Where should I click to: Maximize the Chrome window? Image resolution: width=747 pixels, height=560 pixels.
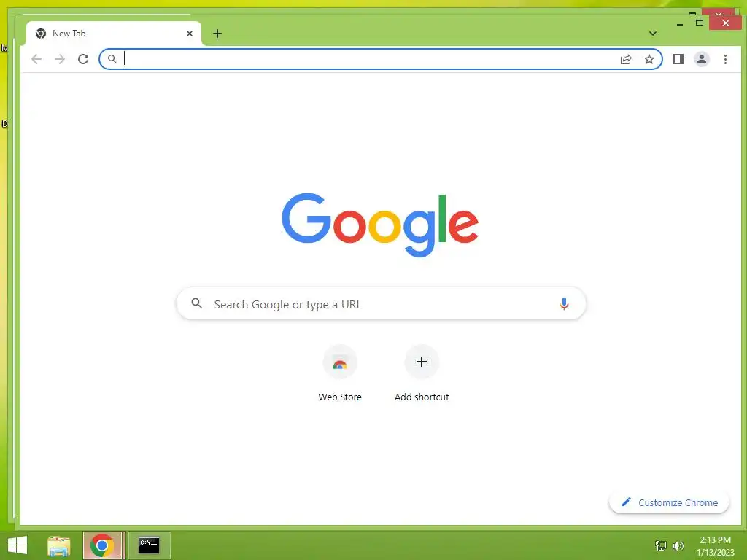700,23
